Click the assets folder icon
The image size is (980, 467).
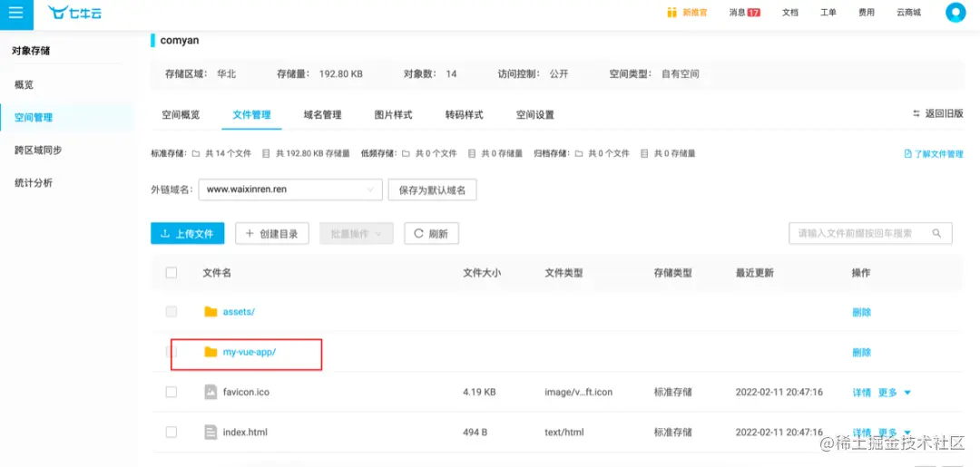(x=211, y=312)
